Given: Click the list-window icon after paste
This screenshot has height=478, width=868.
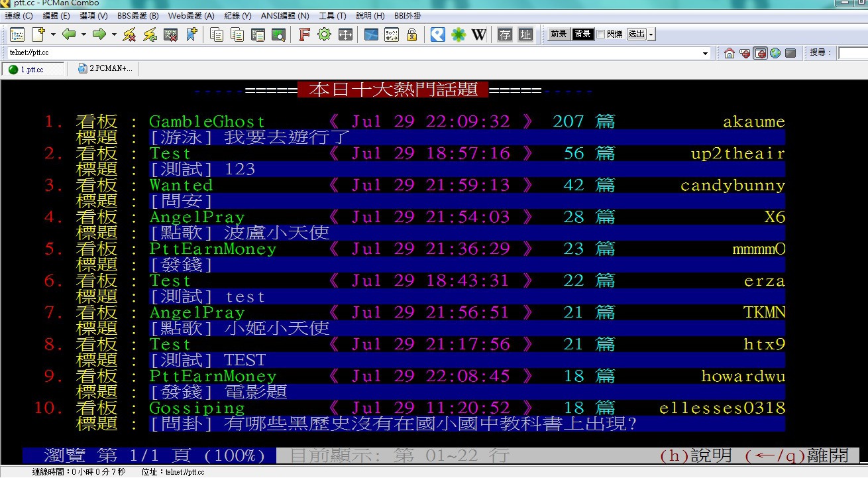Looking at the screenshot, I should coord(258,34).
